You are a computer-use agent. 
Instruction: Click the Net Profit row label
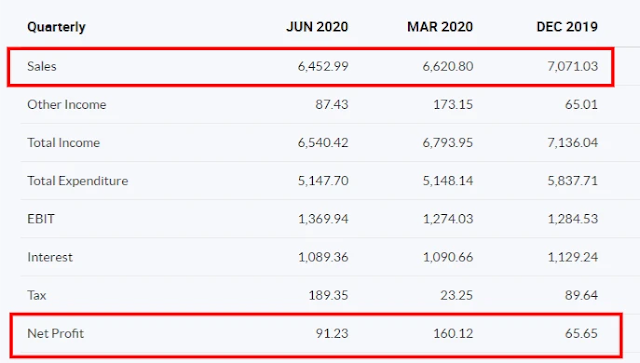point(56,334)
